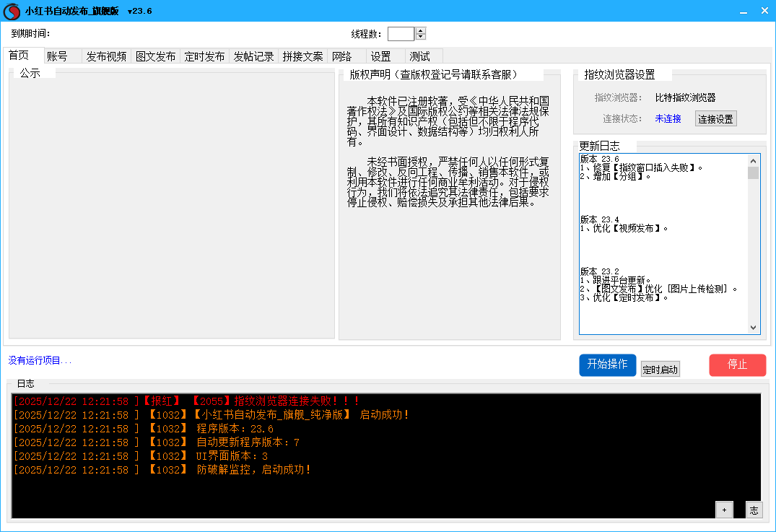
Task: Click the 线程数 input box
Action: [x=401, y=34]
